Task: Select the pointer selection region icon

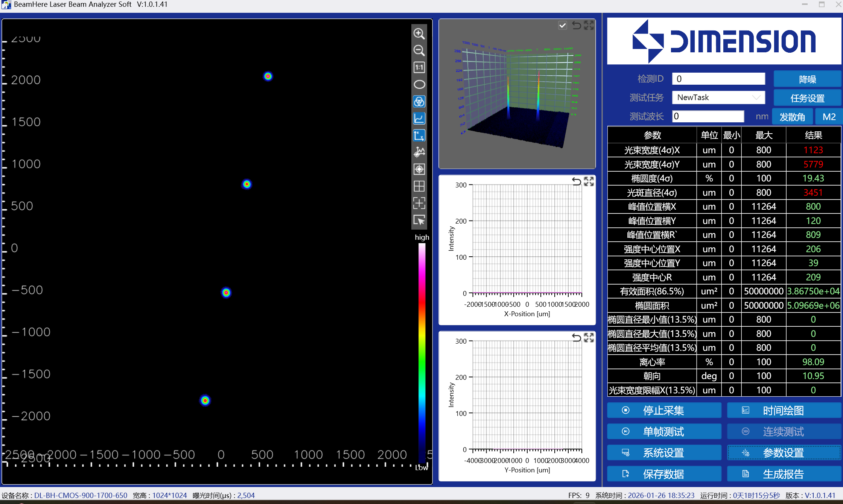Action: [x=419, y=220]
